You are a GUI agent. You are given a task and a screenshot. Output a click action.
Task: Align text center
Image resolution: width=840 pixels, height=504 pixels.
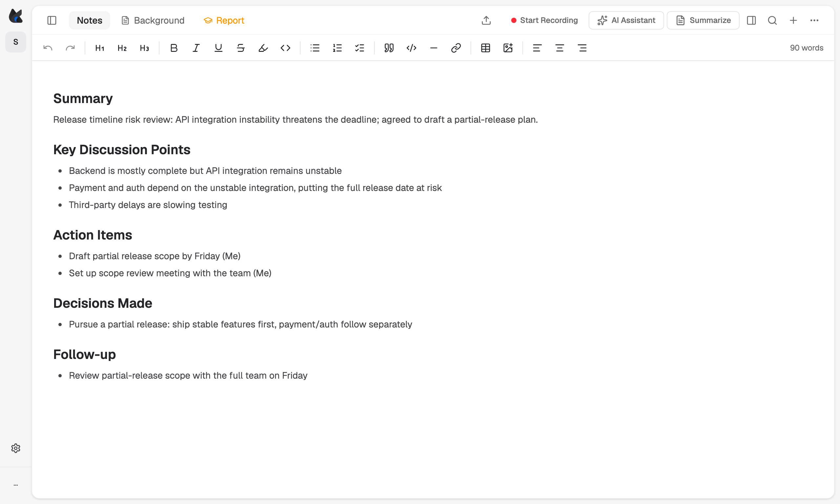pos(559,48)
